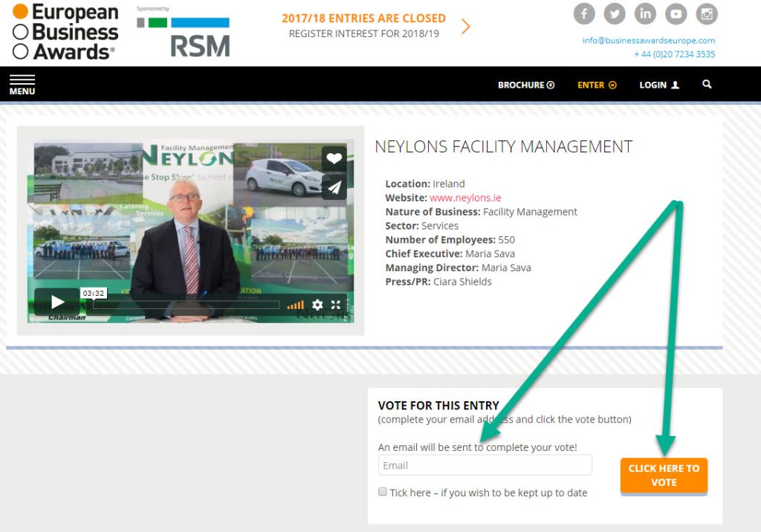Click the 'Location: Ireland' text
Screen dimensions: 761x532
[425, 184]
